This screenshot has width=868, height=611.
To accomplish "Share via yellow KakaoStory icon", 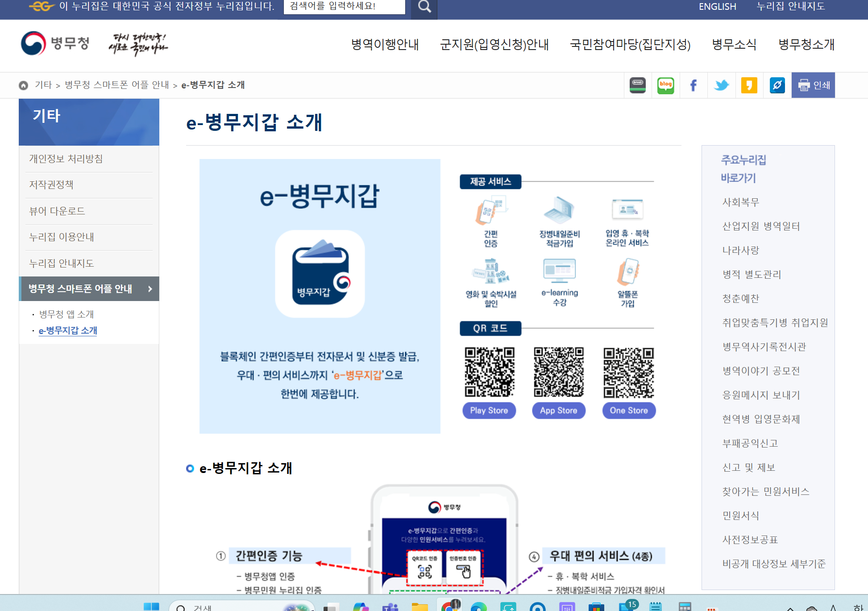I will coord(749,85).
